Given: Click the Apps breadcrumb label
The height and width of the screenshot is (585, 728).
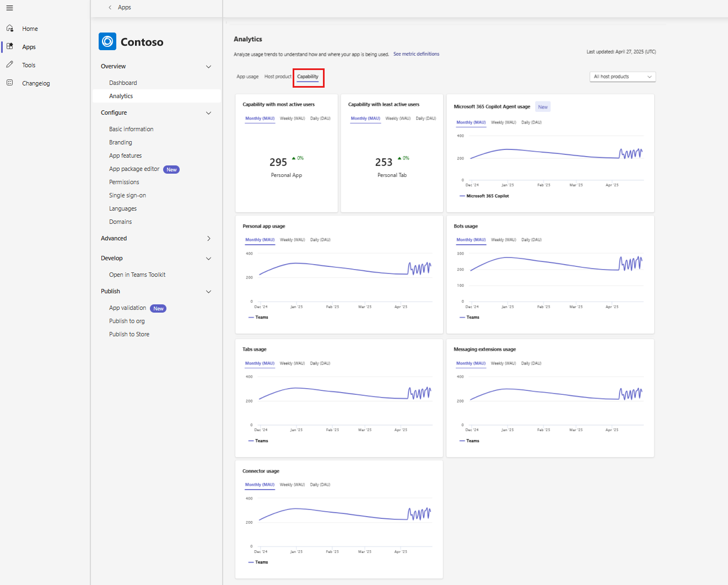Looking at the screenshot, I should point(125,7).
